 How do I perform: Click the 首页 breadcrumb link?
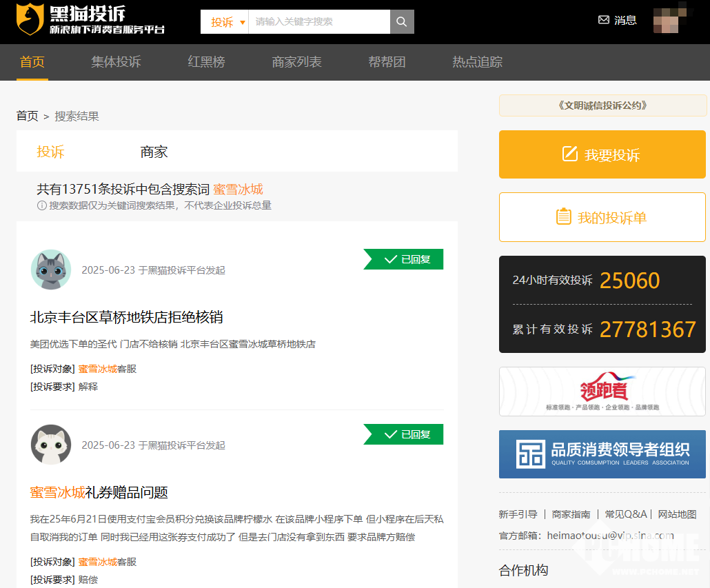pyautogui.click(x=28, y=116)
